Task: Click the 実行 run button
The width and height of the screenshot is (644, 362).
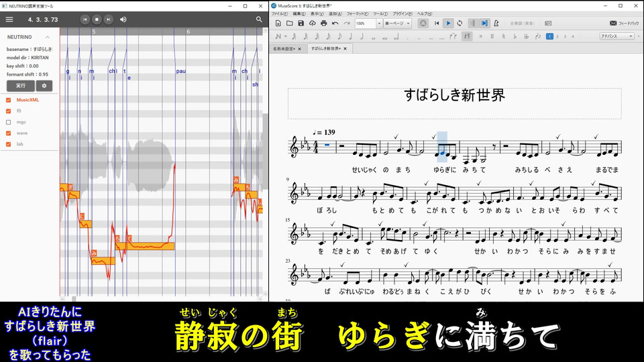Action: coord(21,86)
